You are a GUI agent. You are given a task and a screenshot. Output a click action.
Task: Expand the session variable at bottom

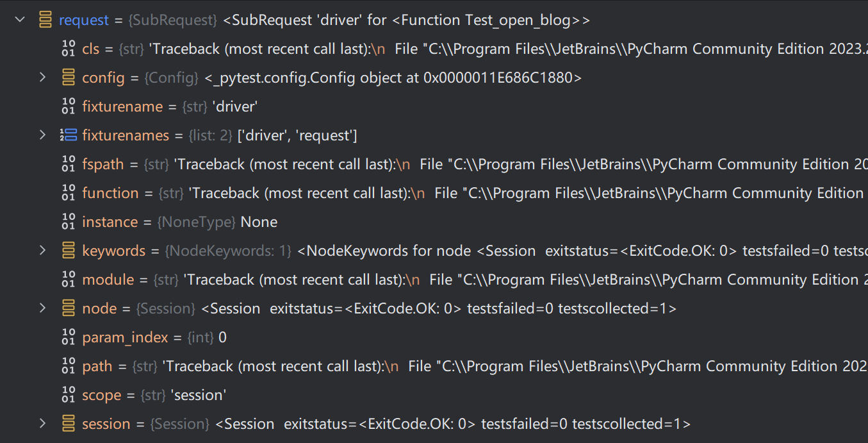[x=43, y=424]
